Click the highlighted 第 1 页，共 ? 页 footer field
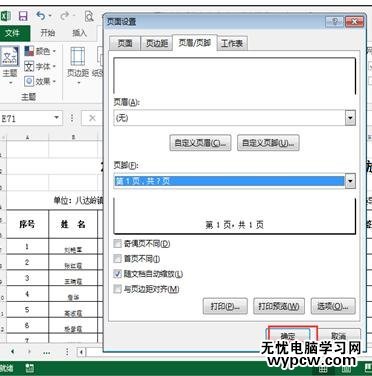This screenshot has height=376, width=372. click(229, 181)
